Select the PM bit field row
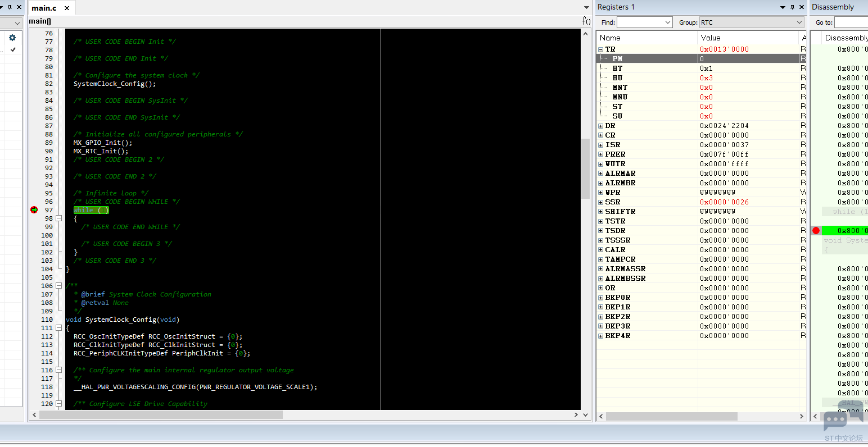The width and height of the screenshot is (868, 447). tap(702, 59)
